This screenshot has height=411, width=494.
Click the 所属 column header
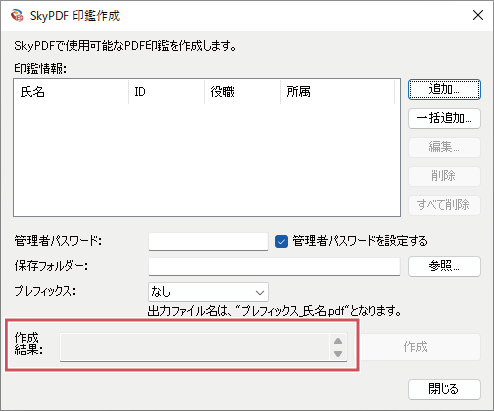click(337, 92)
